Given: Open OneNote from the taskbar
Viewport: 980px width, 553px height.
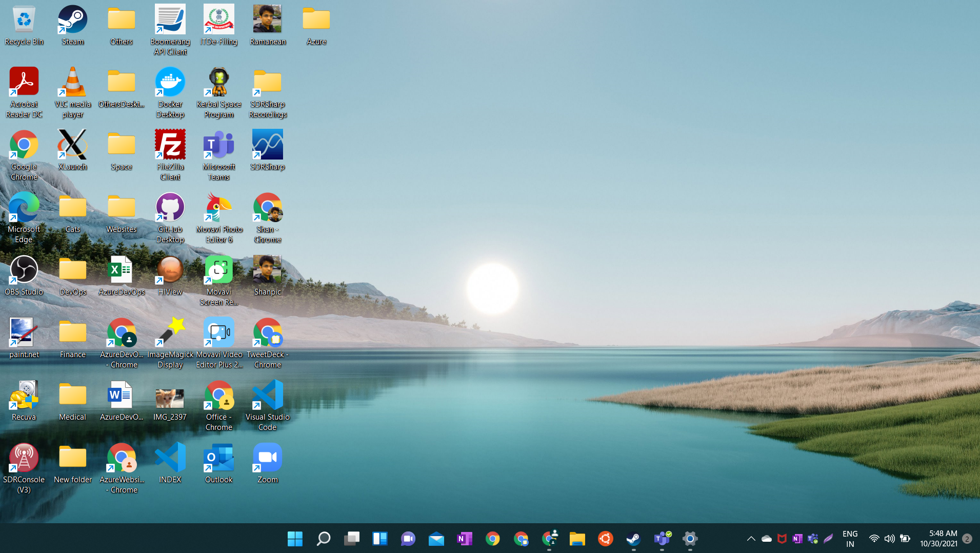Looking at the screenshot, I should click(x=465, y=539).
